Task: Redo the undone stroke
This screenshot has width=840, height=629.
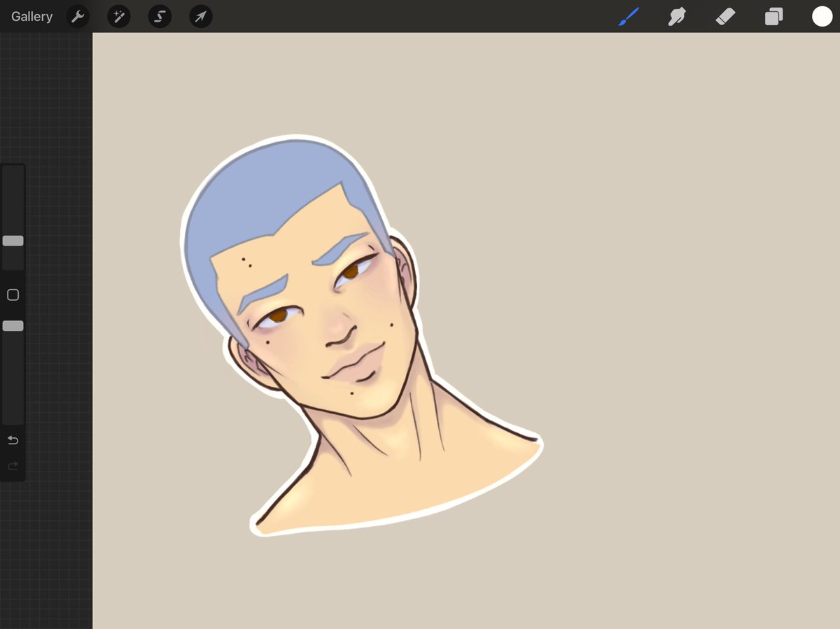Action: (x=13, y=466)
